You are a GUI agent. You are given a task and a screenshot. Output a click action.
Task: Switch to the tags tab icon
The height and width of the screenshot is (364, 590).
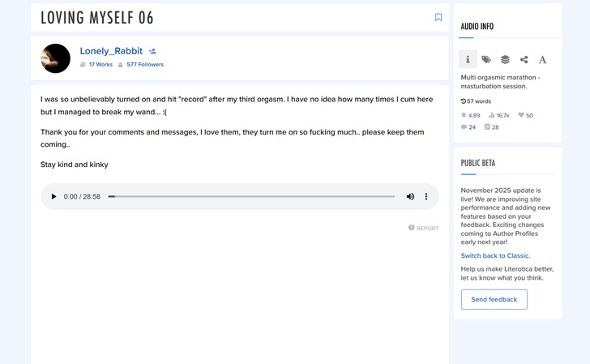click(486, 59)
